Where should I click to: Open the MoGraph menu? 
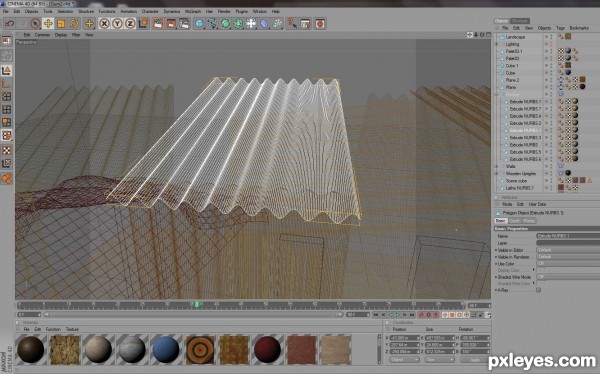pos(193,11)
